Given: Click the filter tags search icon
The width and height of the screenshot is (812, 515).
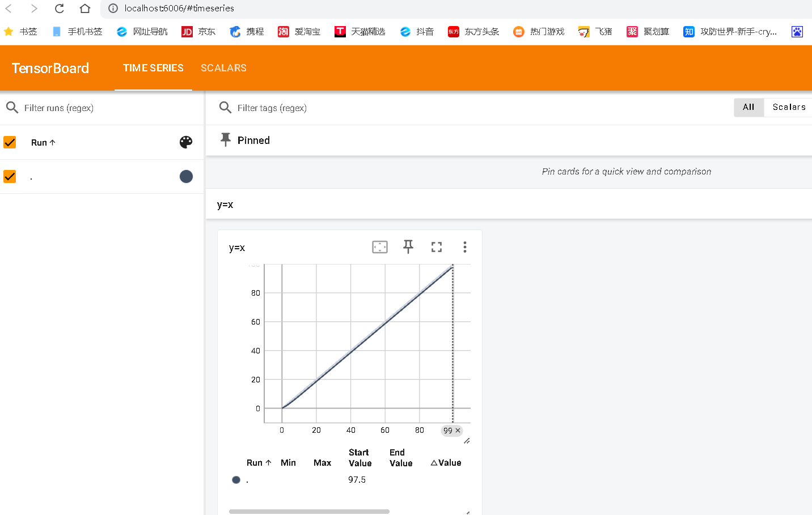Looking at the screenshot, I should 225,108.
